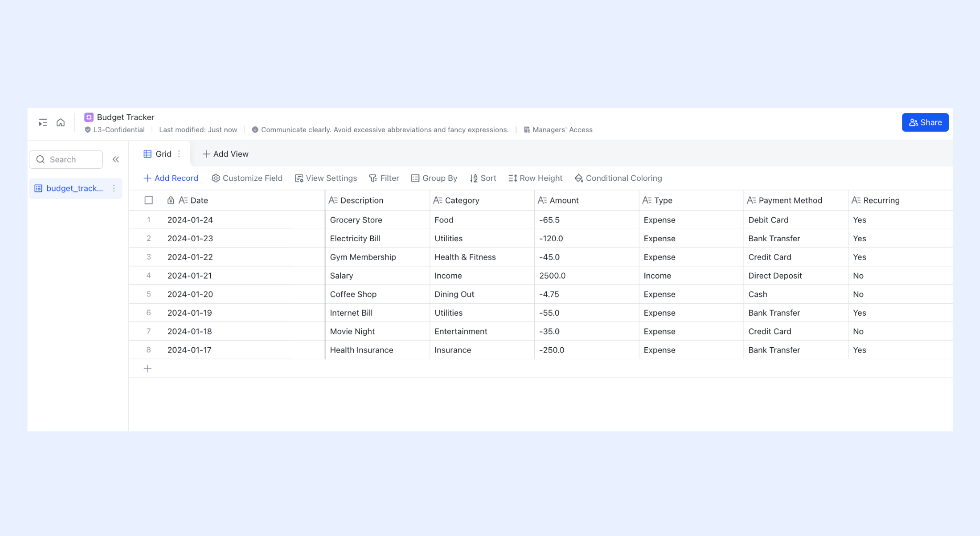Tick the select-all checkbox in header
The width and height of the screenshot is (980, 536).
pyautogui.click(x=149, y=200)
